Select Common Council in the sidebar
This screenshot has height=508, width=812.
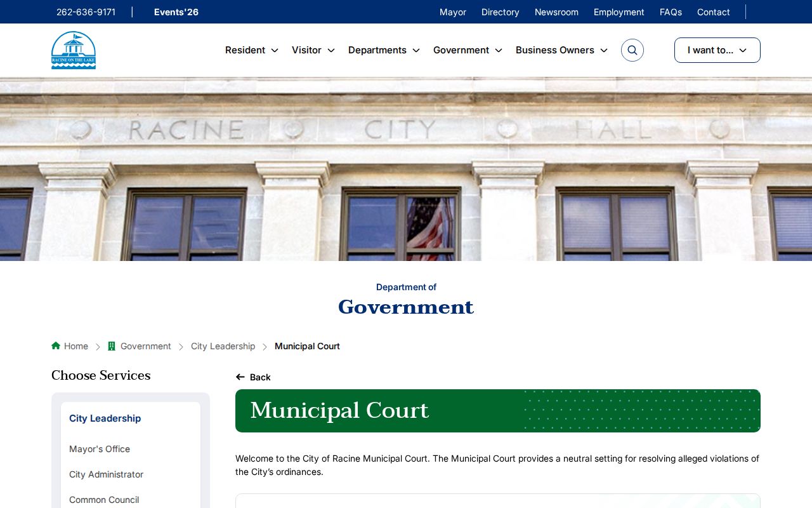coord(104,500)
